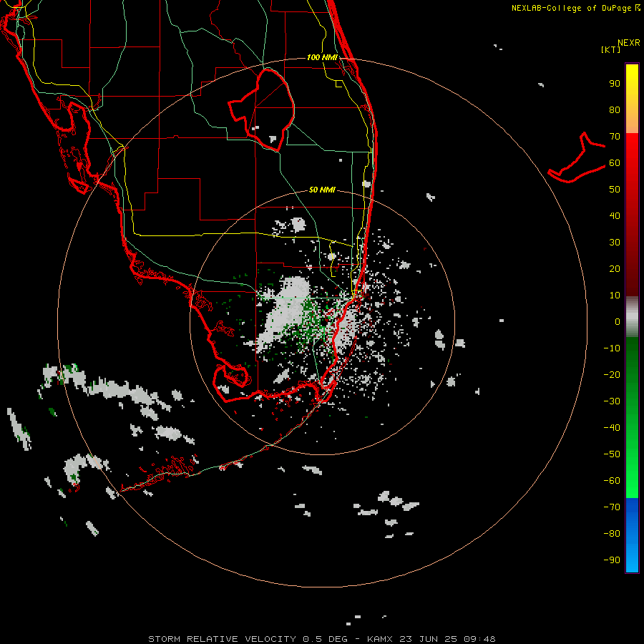The height and width of the screenshot is (644, 644).
Task: Pick the gray zero-velocity segment of the color bar
Action: click(632, 317)
